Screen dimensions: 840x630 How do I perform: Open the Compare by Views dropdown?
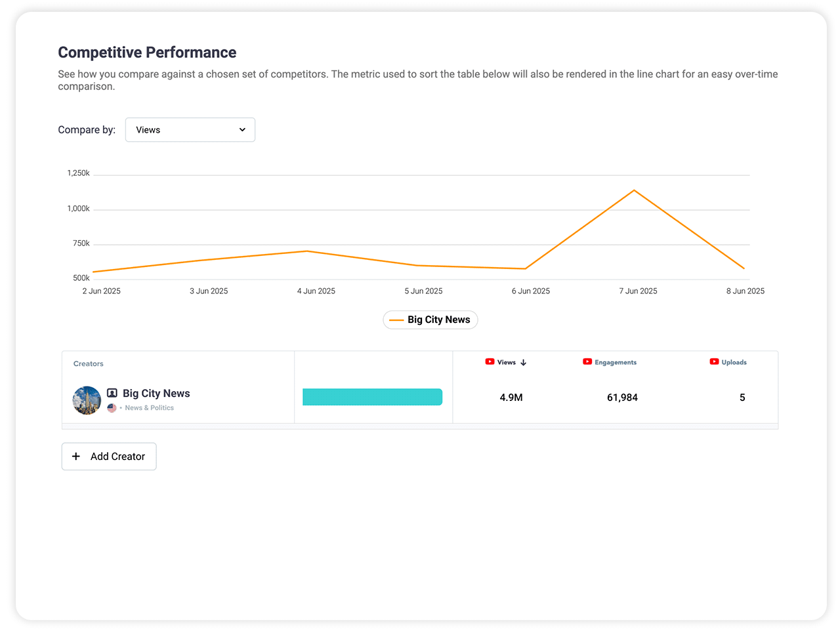tap(190, 130)
